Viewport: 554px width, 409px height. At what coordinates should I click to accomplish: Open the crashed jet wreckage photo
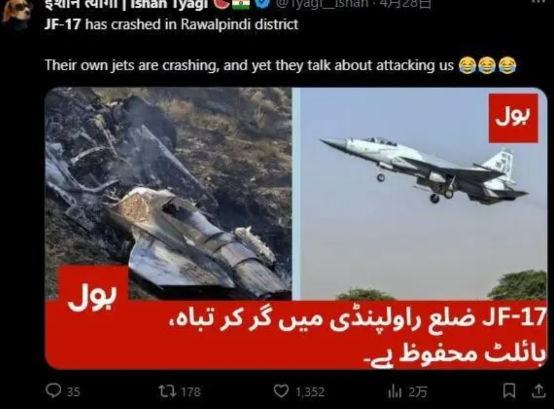click(169, 194)
